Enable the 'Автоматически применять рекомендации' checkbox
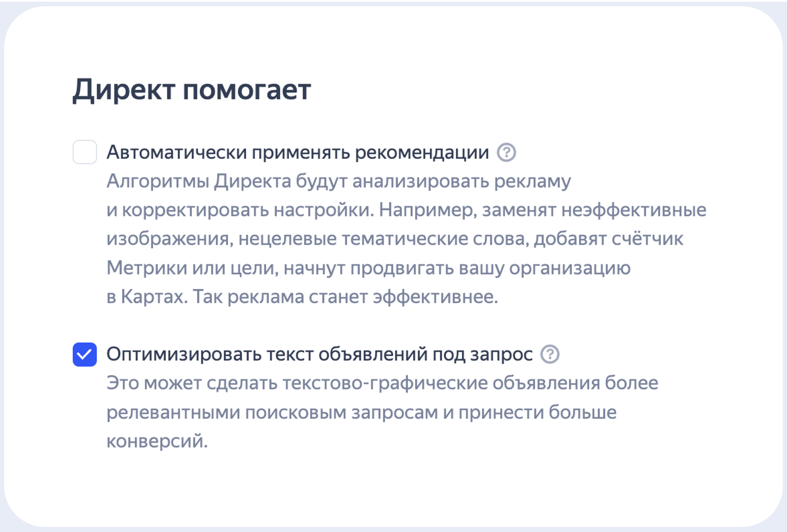Screen dimensions: 787x532 84,152
